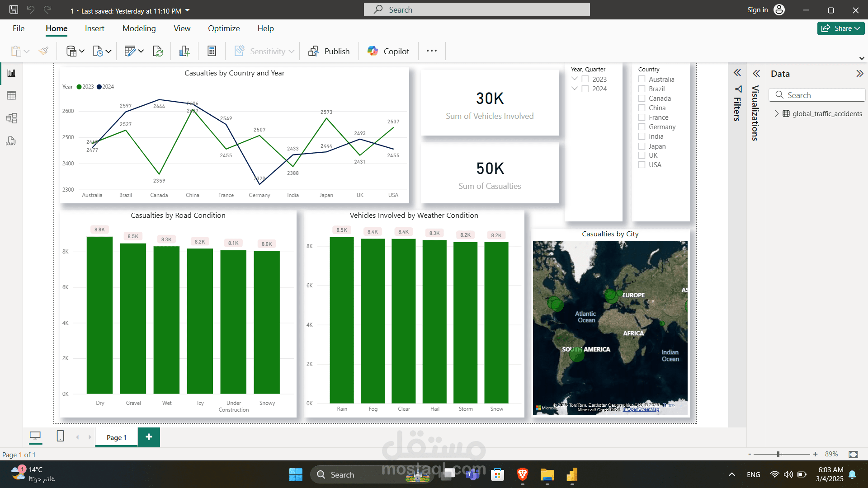Expand the 2024 quarter chevron
The width and height of the screenshot is (868, 488).
click(x=575, y=89)
